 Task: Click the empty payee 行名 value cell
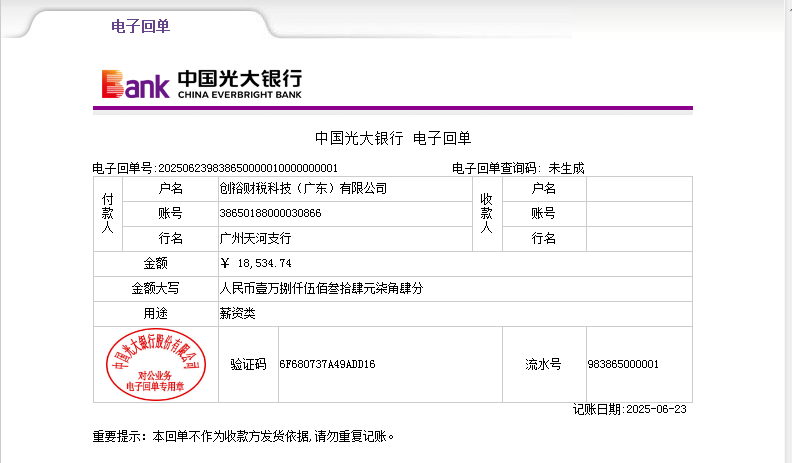[638, 238]
